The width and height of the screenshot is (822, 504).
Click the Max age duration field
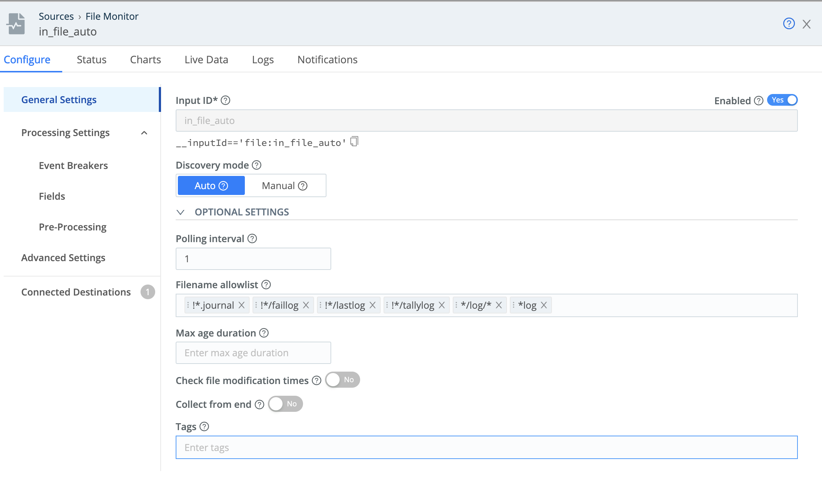pos(253,353)
